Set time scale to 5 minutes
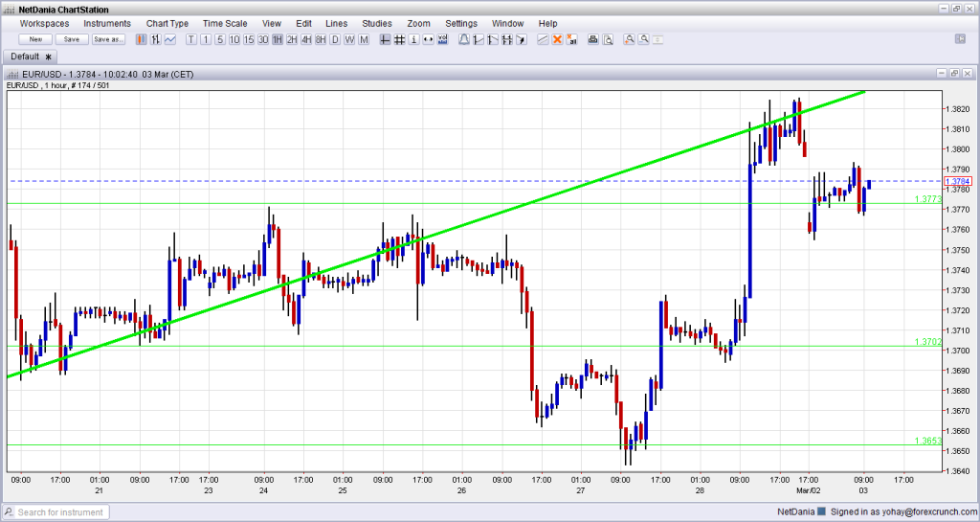 pos(220,39)
